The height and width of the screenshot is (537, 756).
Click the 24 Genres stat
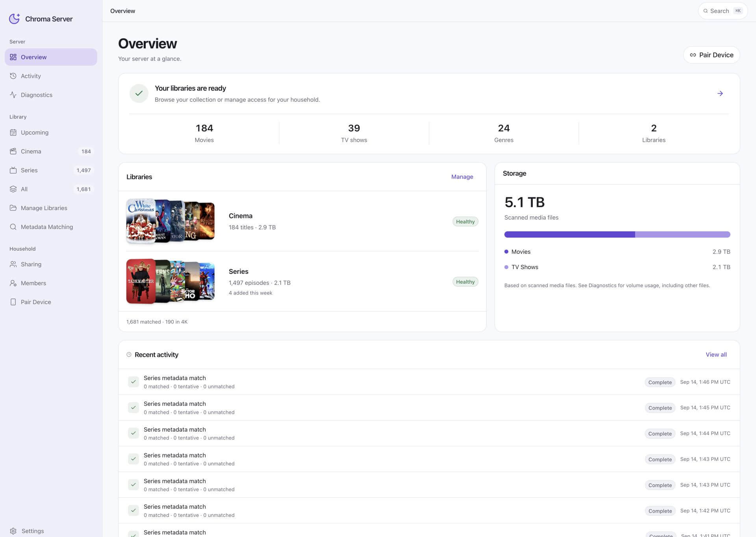504,133
